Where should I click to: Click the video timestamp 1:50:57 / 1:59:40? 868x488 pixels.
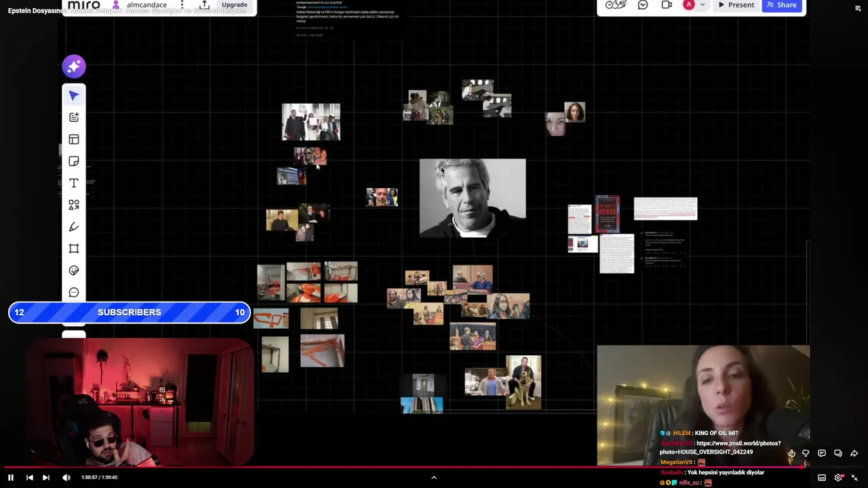100,478
